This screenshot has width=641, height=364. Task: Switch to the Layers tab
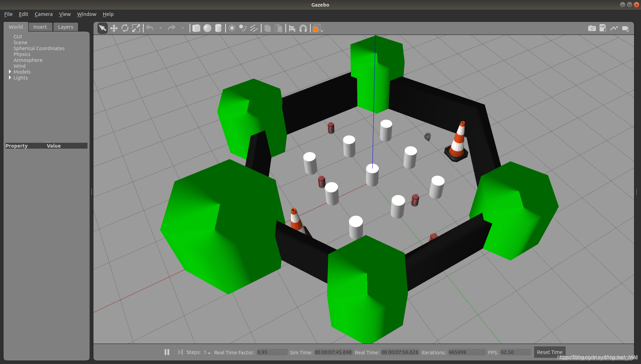pyautogui.click(x=66, y=27)
